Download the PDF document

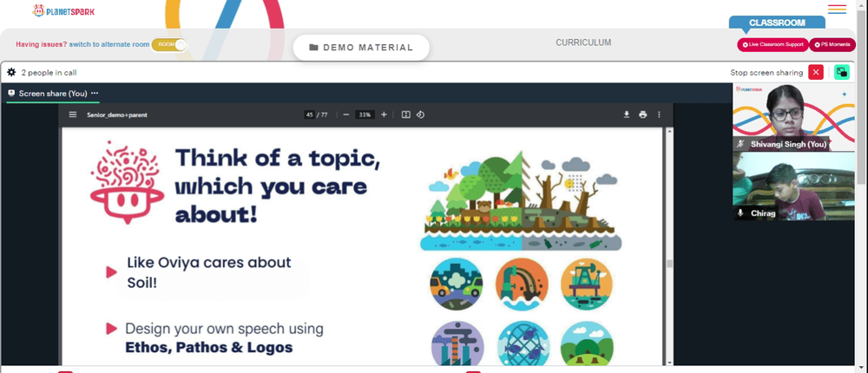[627, 115]
